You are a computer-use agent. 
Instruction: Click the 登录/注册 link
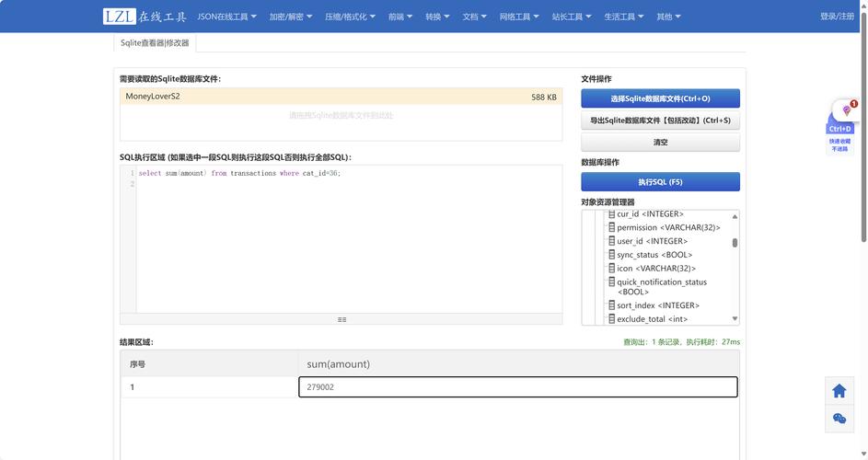click(837, 17)
